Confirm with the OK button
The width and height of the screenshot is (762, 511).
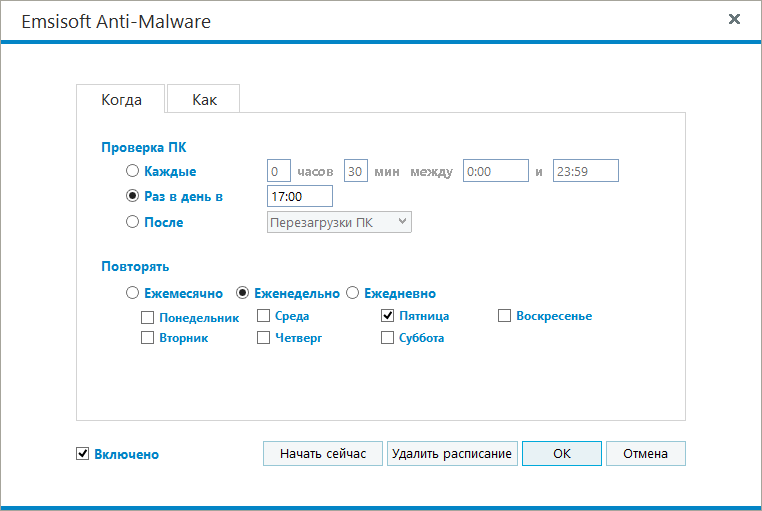(x=562, y=454)
